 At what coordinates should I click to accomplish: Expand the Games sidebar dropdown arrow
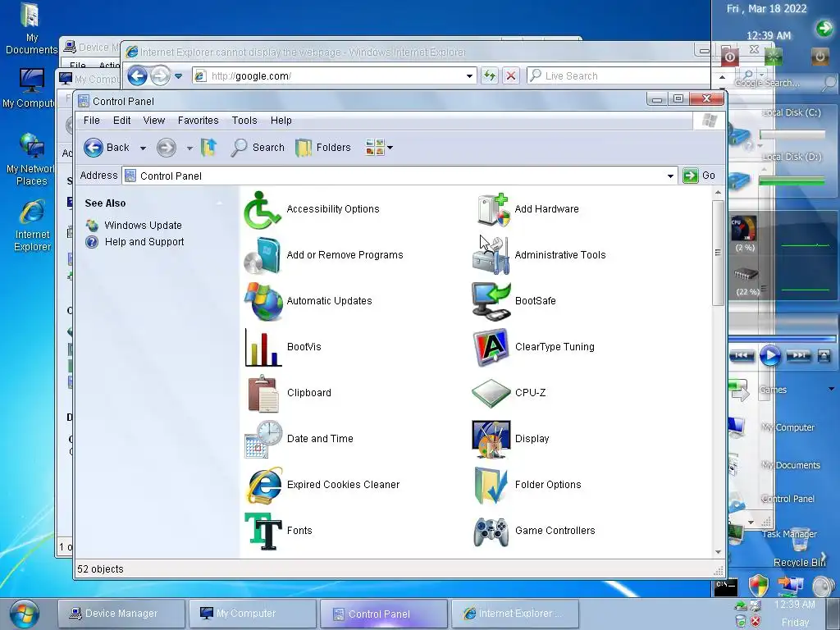coord(832,389)
